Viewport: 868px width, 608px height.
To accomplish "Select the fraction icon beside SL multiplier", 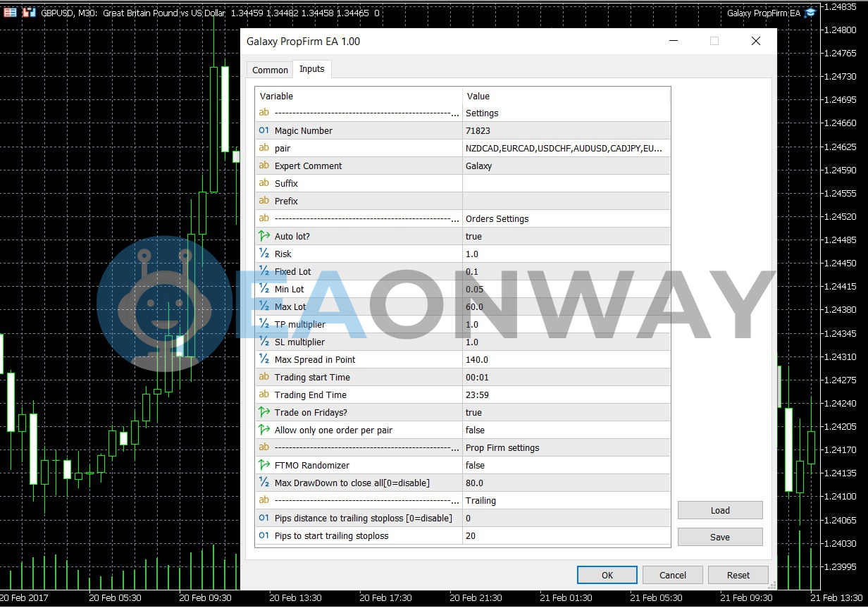I will tap(264, 342).
